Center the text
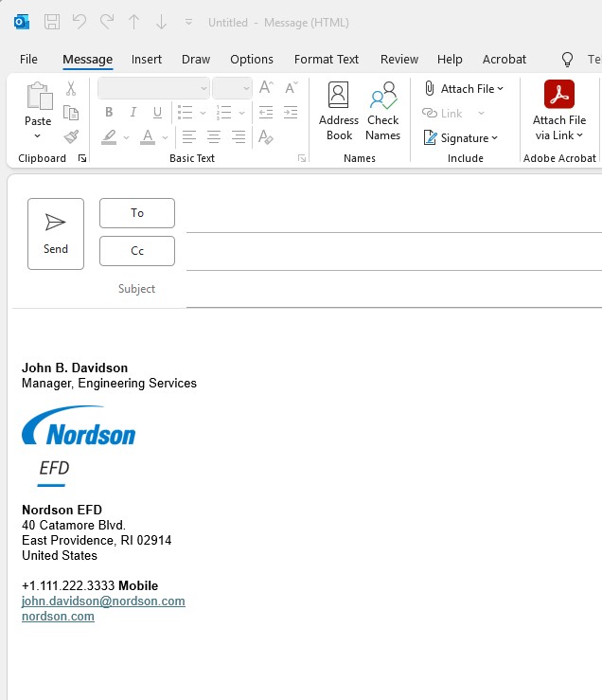Screen dimensions: 602x700 coord(214,136)
